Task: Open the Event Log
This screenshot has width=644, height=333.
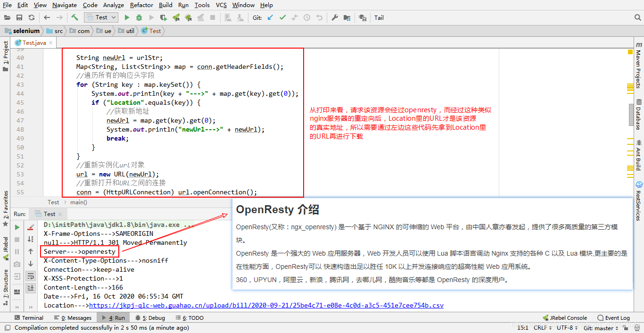Action: click(x=613, y=318)
